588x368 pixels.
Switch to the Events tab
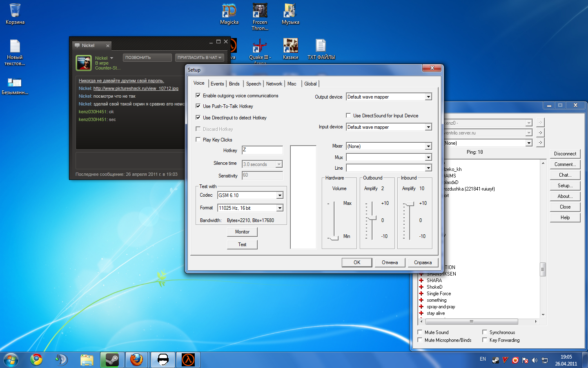tap(217, 84)
